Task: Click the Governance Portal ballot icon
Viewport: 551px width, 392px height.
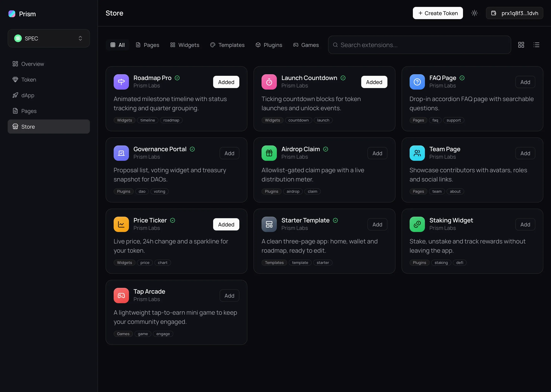Action: [x=121, y=153]
